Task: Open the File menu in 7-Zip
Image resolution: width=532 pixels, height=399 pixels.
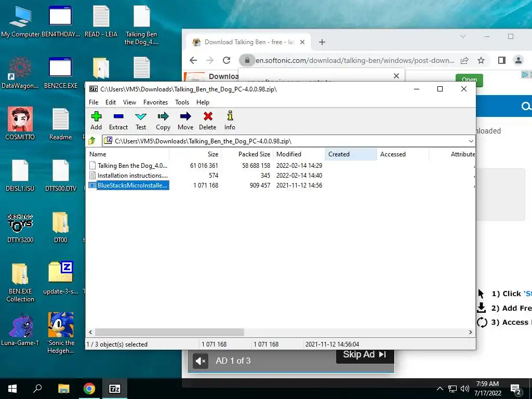Action: point(94,102)
